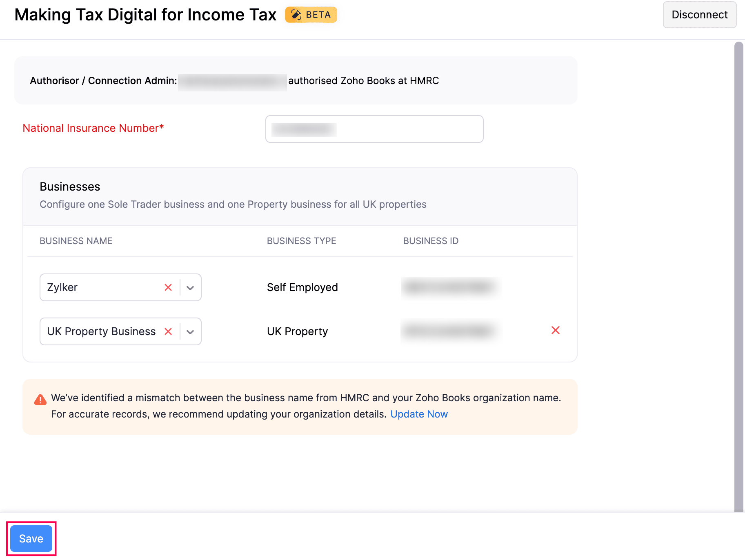Click the BUSINESS ID column header
The height and width of the screenshot is (560, 745).
[431, 241]
